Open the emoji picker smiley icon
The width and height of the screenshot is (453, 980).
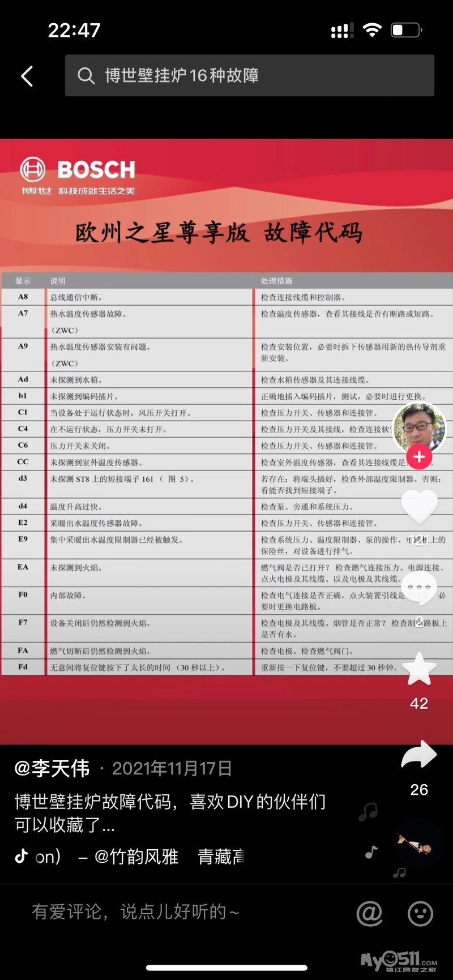click(x=420, y=913)
